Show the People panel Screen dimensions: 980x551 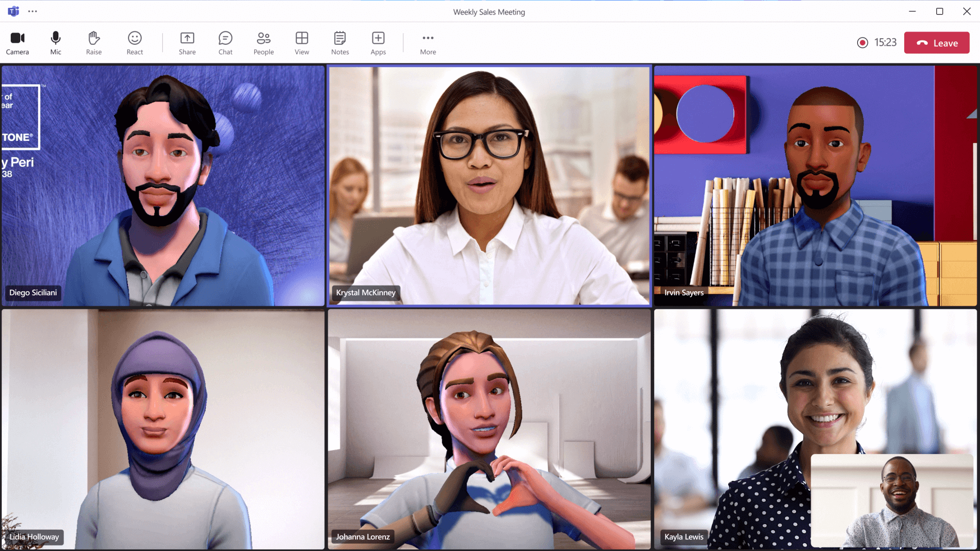pos(263,42)
